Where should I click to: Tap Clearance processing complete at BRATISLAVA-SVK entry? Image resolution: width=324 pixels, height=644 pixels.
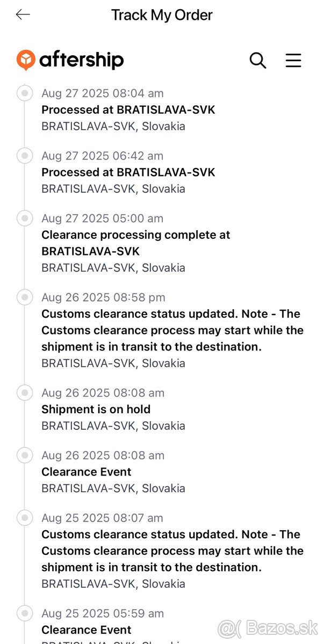pos(135,243)
